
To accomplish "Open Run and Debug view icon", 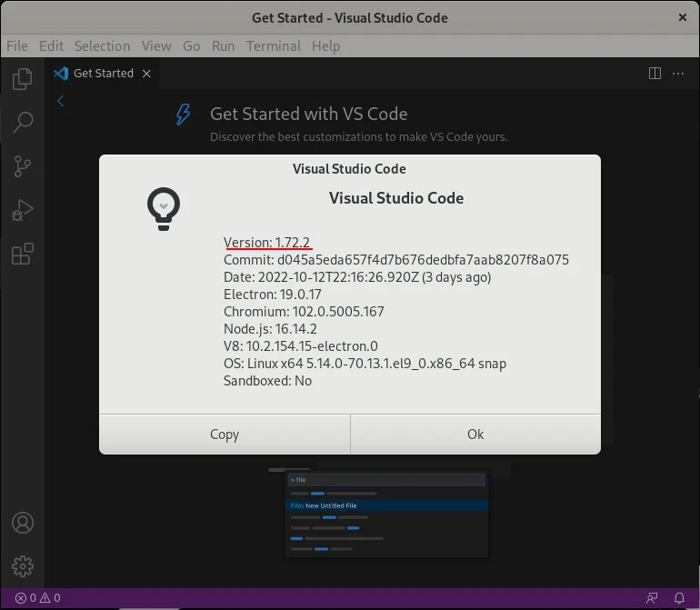I will coord(23,210).
